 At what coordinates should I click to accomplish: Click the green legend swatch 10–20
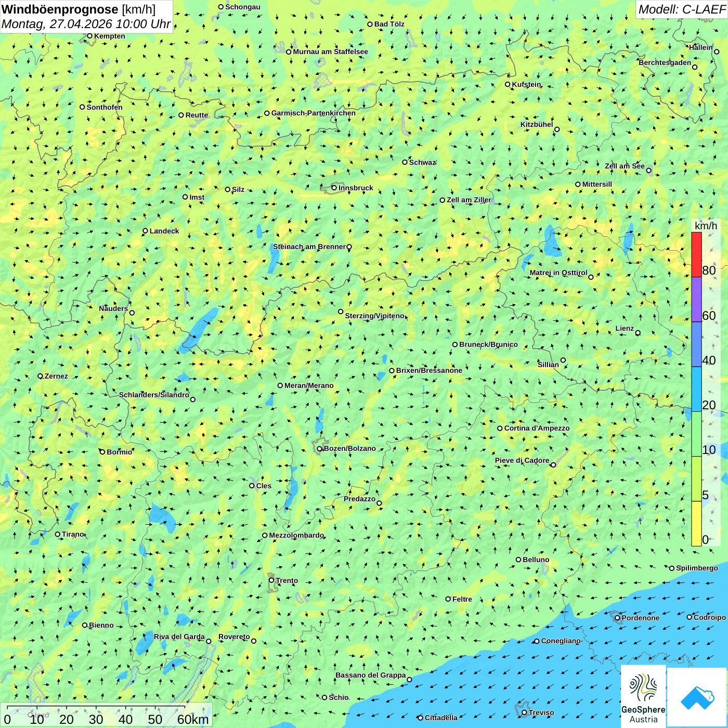point(696,434)
